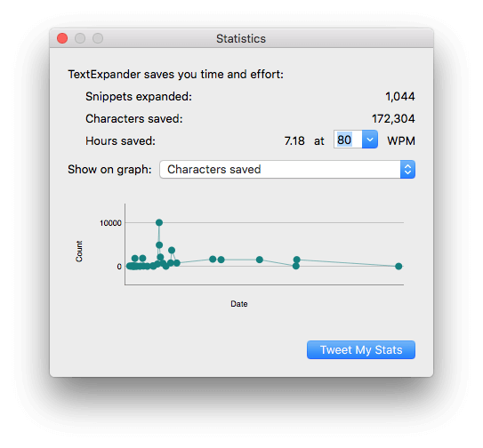Click the Tweet My Stats button
The height and width of the screenshot is (448, 483).
(361, 349)
